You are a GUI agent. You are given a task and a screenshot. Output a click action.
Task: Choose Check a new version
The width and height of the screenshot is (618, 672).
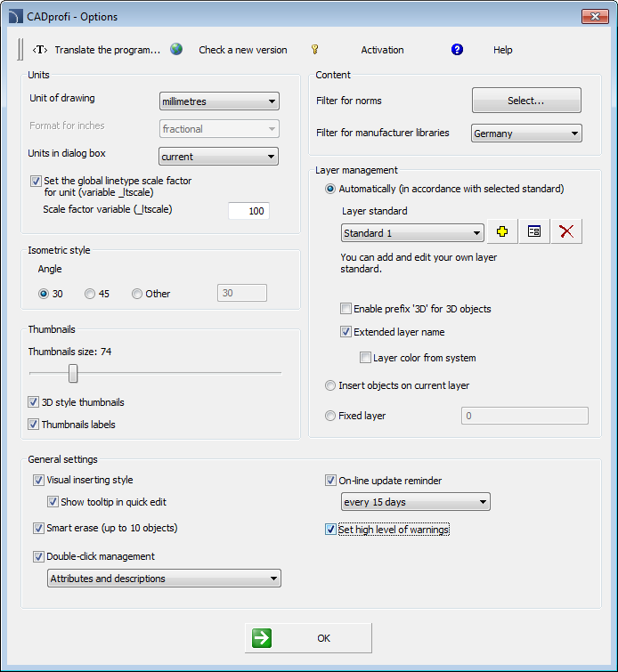(x=243, y=50)
